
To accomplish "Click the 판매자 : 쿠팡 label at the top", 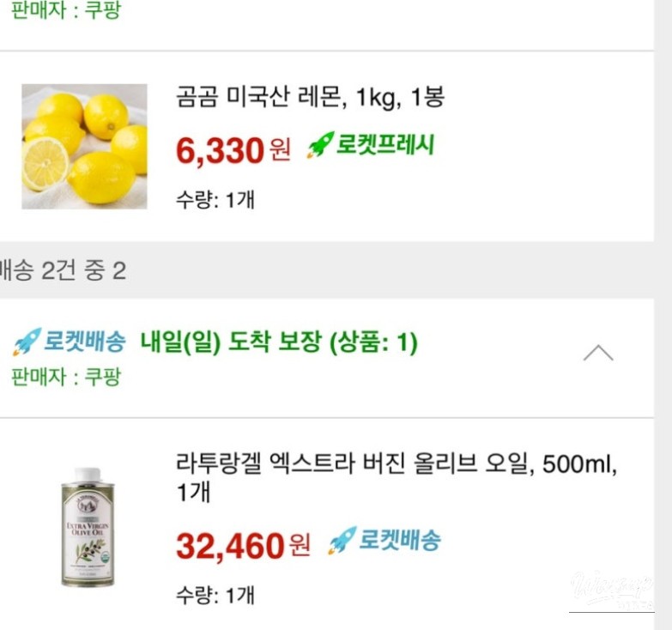I will point(65,13).
